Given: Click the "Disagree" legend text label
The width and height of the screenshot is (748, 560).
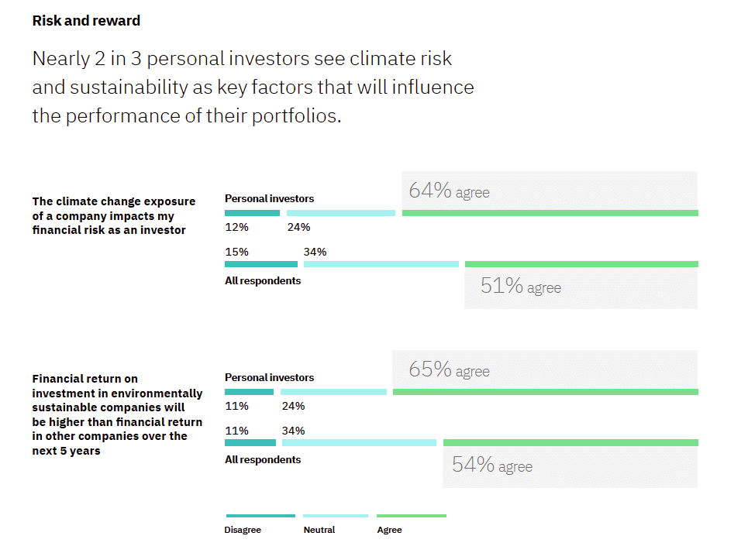Looking at the screenshot, I should (x=243, y=530).
